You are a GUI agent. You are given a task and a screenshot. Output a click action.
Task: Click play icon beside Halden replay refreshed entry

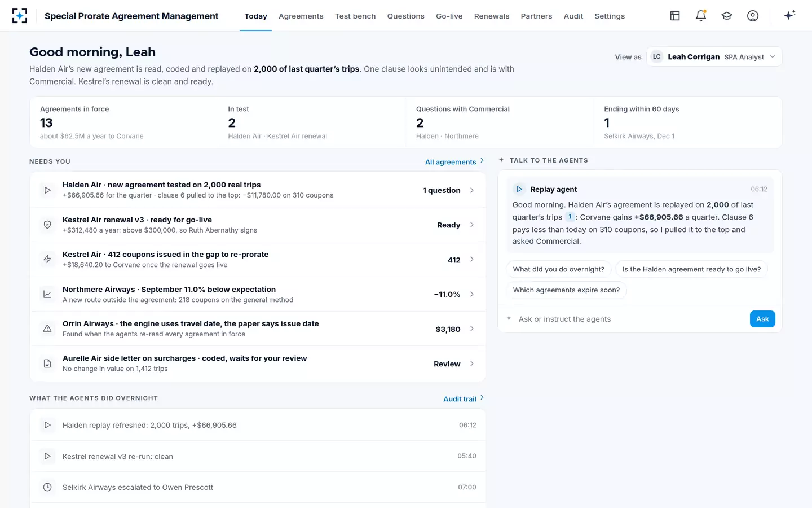[x=47, y=425]
